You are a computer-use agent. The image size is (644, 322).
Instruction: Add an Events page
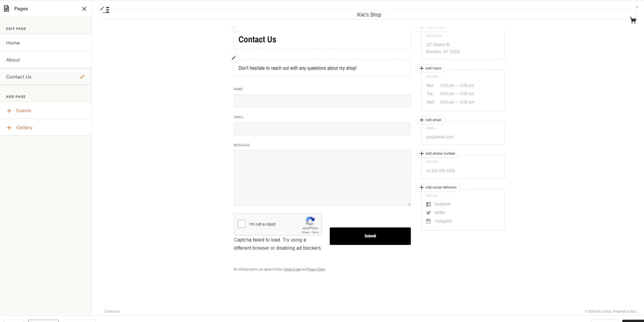[24, 110]
